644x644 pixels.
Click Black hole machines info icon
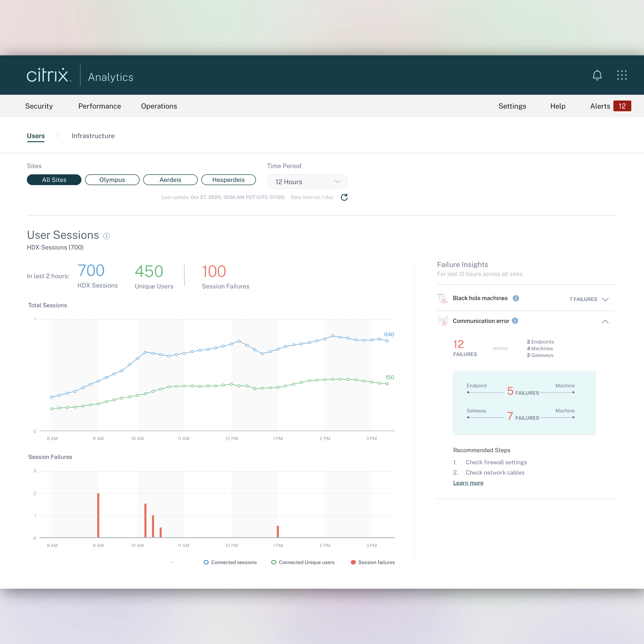[516, 298]
